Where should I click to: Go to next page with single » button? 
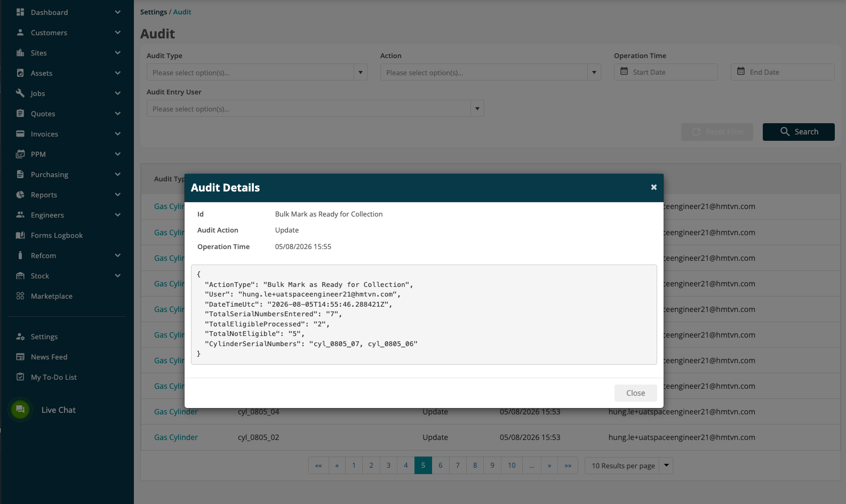[549, 465]
